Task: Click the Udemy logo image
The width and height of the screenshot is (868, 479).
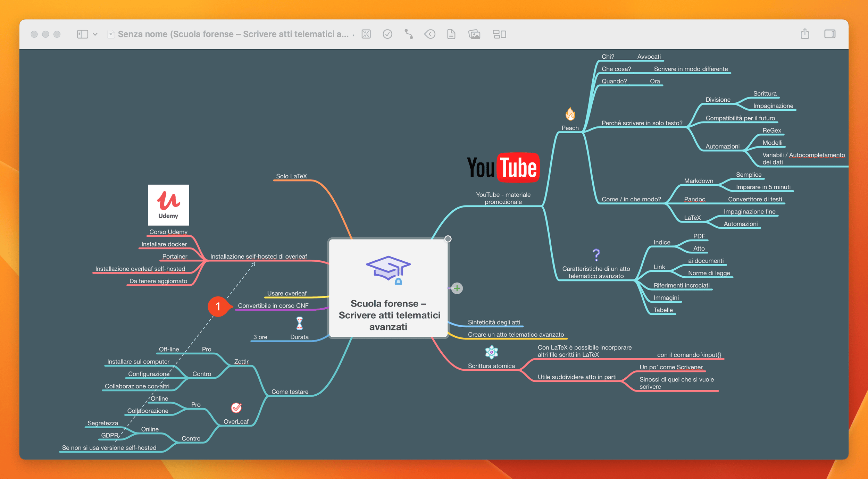Action: [x=168, y=205]
